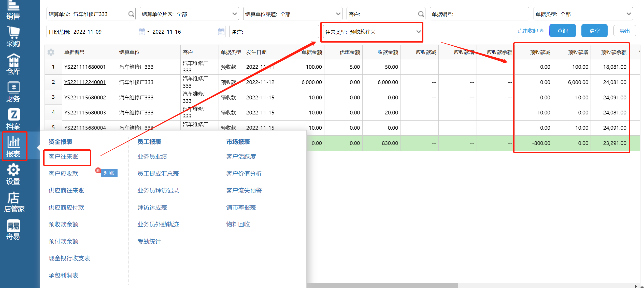
Task: Click the 导出 button
Action: [x=625, y=31]
